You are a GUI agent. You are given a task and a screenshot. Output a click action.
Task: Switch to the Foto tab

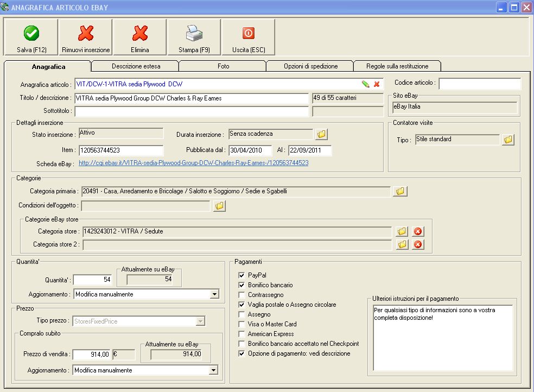pos(223,66)
